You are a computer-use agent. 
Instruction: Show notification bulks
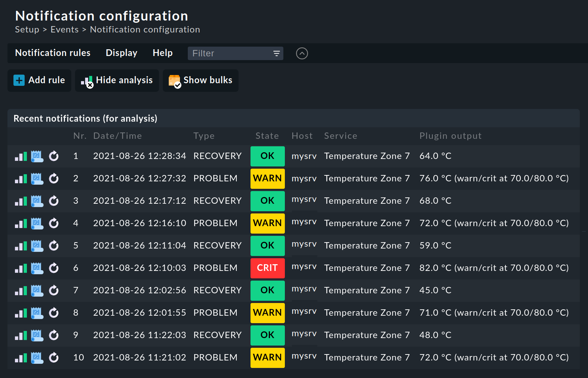pyautogui.click(x=200, y=80)
